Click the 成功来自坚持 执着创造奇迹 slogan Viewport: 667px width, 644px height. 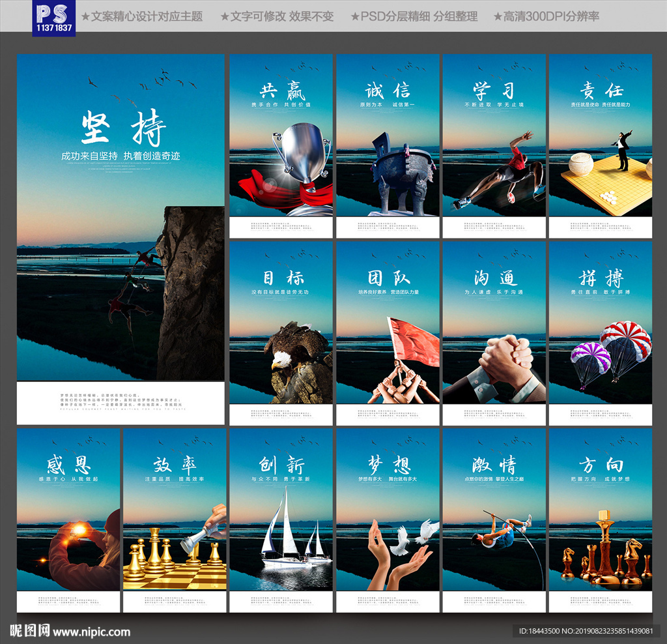click(x=121, y=156)
